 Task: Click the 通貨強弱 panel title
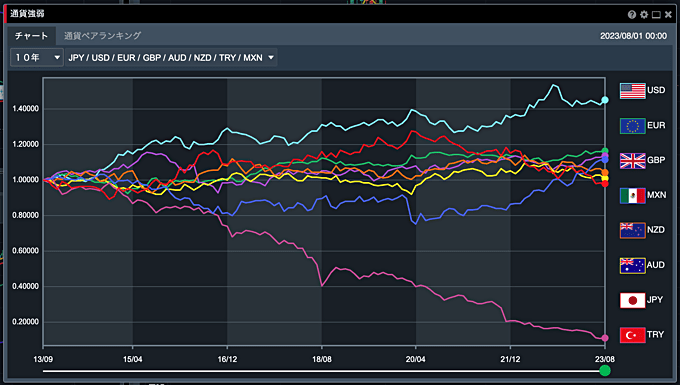click(27, 14)
